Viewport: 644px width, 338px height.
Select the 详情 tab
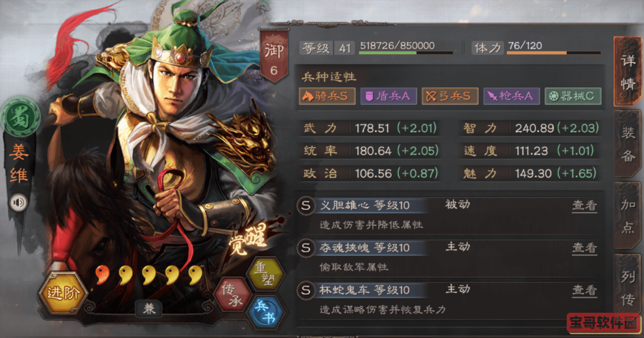coord(628,72)
